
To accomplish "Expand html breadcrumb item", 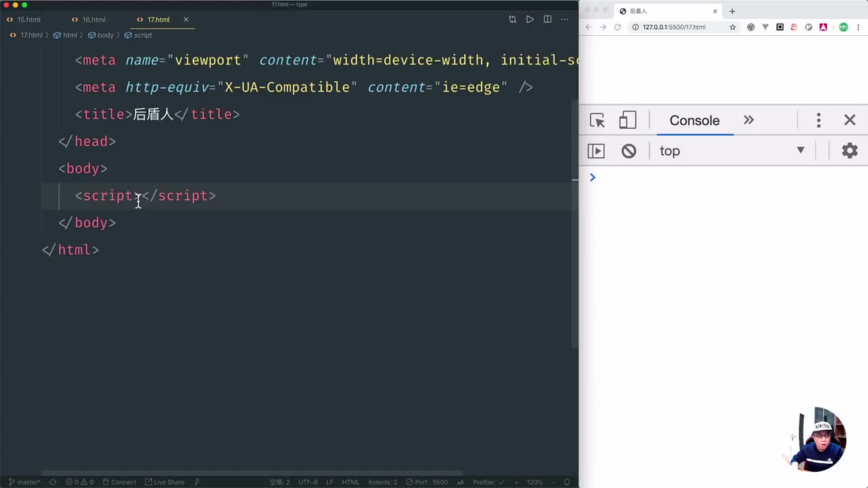I will 65,35.
